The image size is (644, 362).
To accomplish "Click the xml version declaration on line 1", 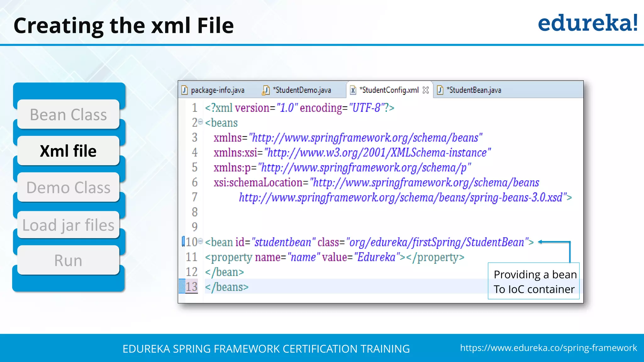I will [x=300, y=108].
